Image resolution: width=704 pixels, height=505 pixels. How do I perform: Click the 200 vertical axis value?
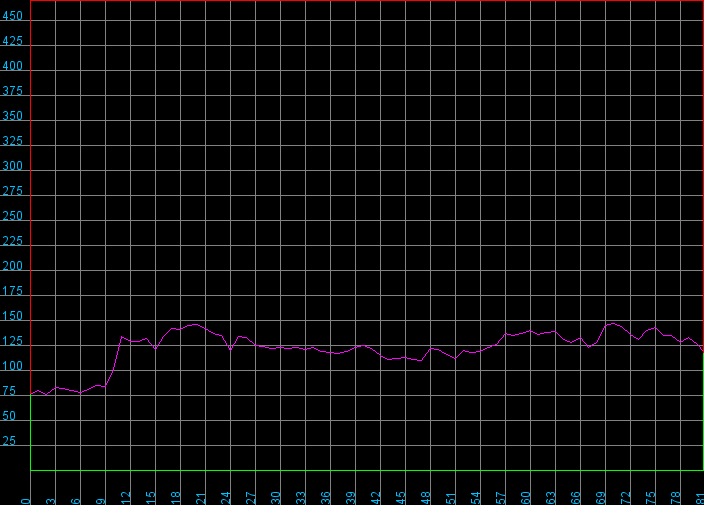click(13, 266)
